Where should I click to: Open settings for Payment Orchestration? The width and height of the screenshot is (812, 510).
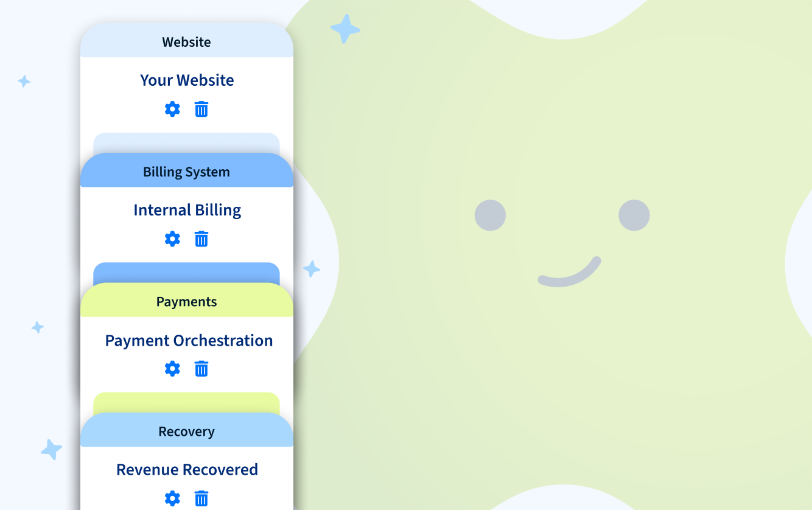point(172,368)
